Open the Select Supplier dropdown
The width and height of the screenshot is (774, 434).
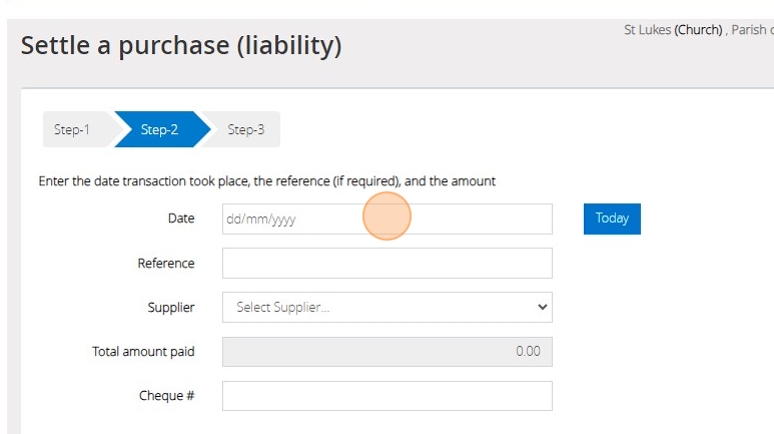(387, 307)
